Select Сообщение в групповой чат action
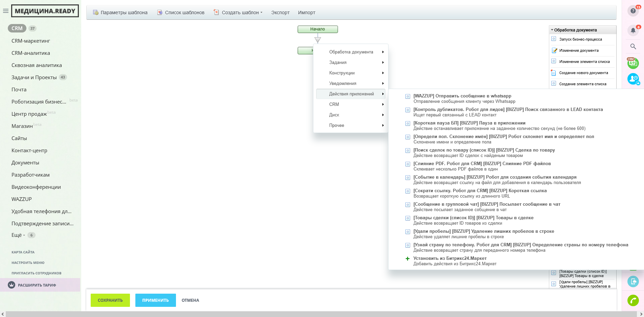 [x=487, y=207]
